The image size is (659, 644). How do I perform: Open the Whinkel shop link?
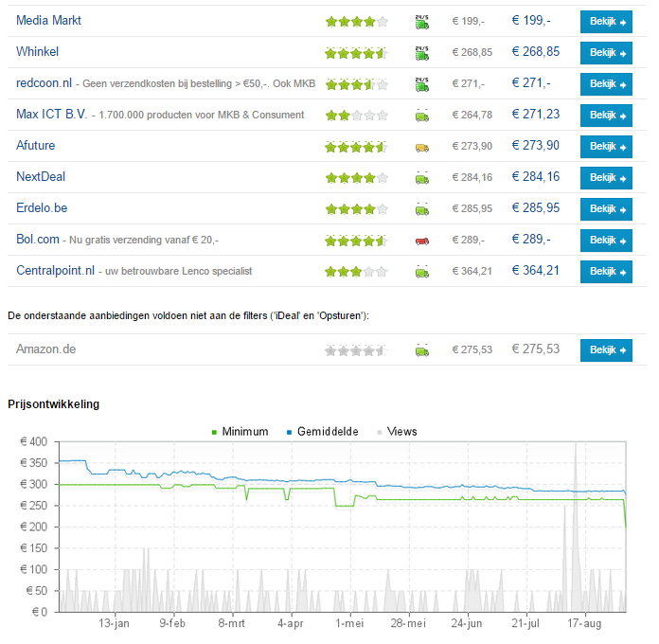tap(38, 51)
